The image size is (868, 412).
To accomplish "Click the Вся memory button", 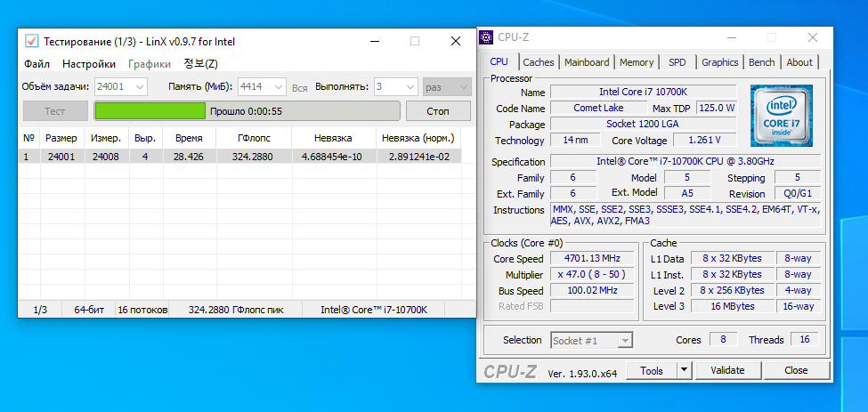I will click(299, 87).
